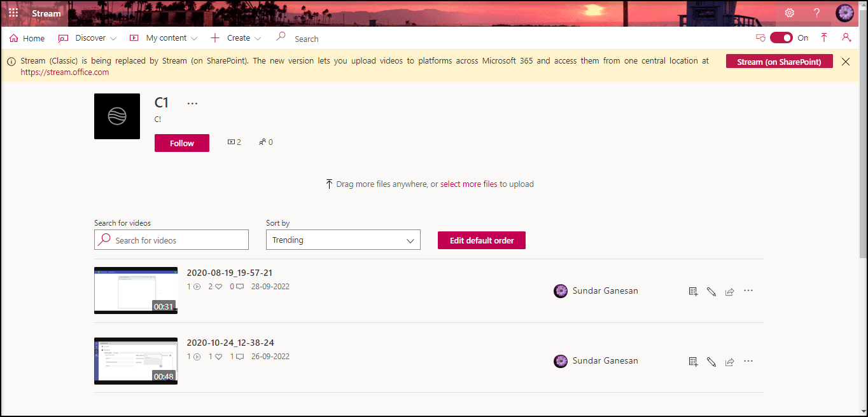Open the stream.office.com link
This screenshot has height=417, width=868.
pyautogui.click(x=65, y=72)
